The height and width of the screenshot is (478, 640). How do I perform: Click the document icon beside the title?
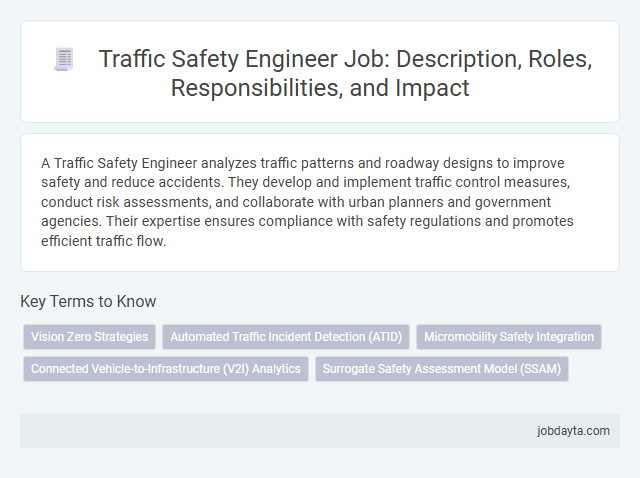click(x=64, y=59)
